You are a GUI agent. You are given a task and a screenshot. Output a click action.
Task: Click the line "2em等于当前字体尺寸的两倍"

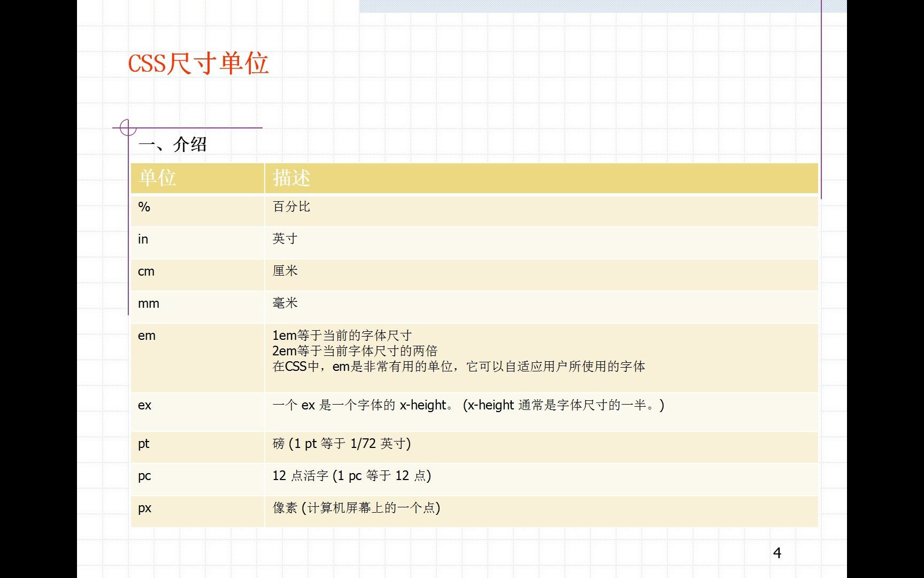(x=355, y=351)
